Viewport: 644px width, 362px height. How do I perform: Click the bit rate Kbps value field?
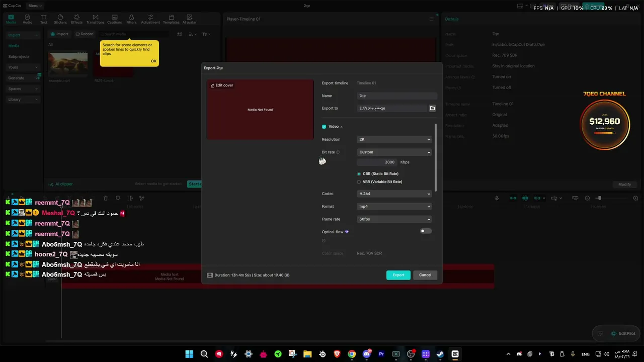pos(377,162)
